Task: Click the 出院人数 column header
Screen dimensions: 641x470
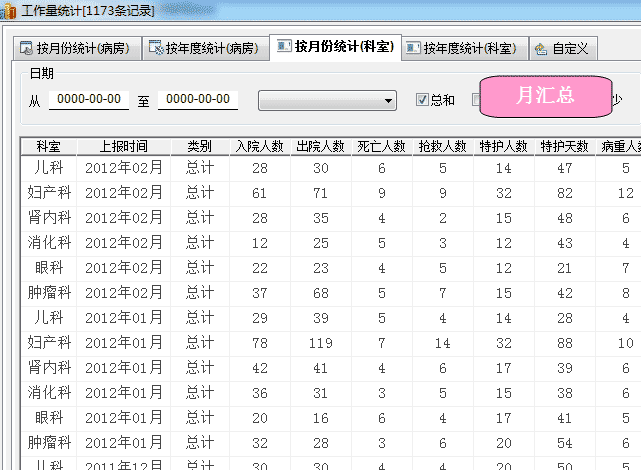Action: coord(321,146)
